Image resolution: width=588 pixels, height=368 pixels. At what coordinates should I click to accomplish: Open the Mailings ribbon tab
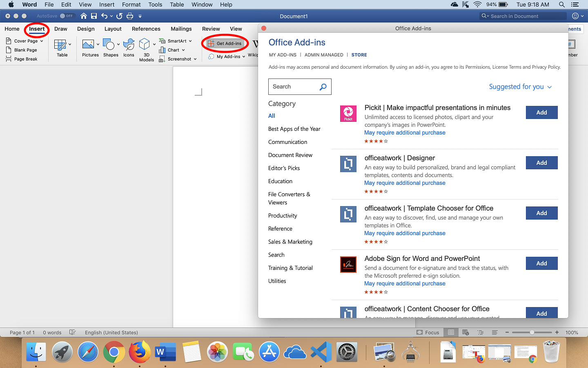tap(181, 29)
